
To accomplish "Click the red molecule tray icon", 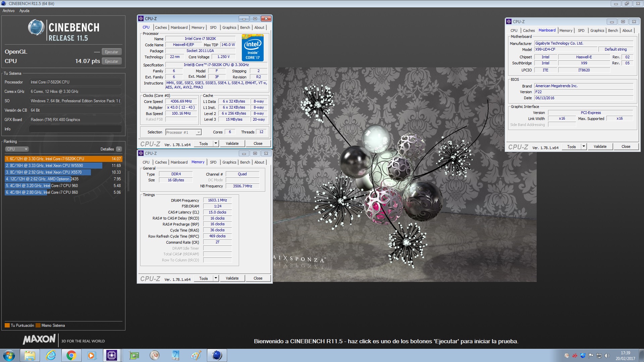I will [575, 356].
